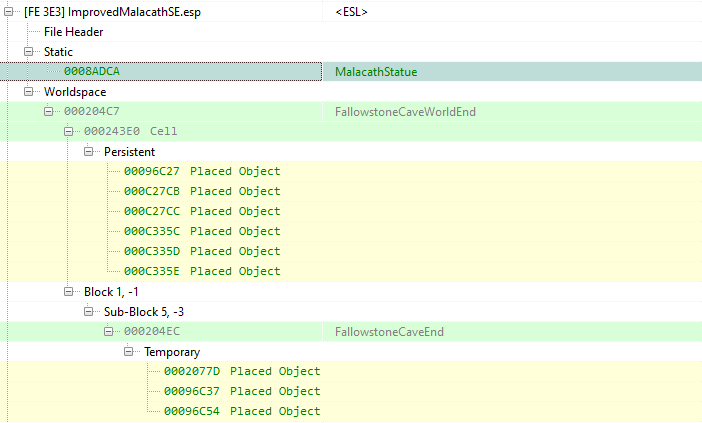Select record 0008ADCA

click(x=92, y=72)
